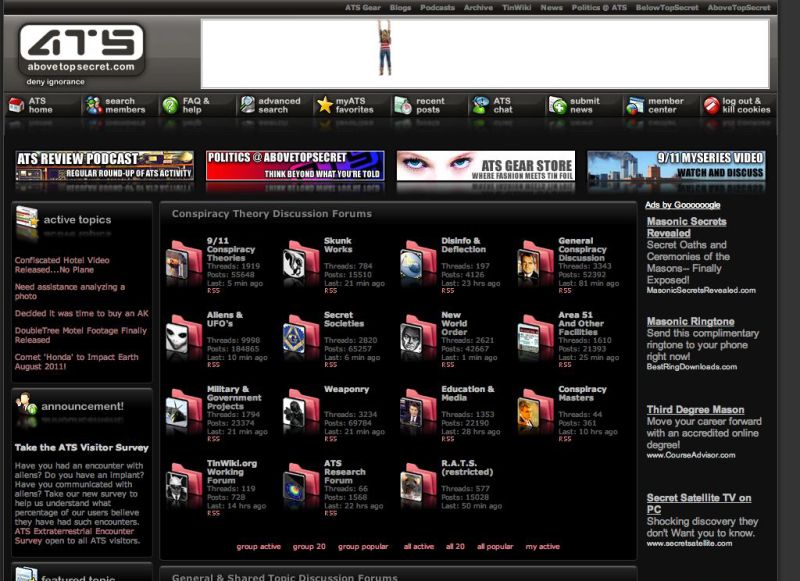Click the New World Order folder icon
800x581 pixels.
(x=418, y=335)
